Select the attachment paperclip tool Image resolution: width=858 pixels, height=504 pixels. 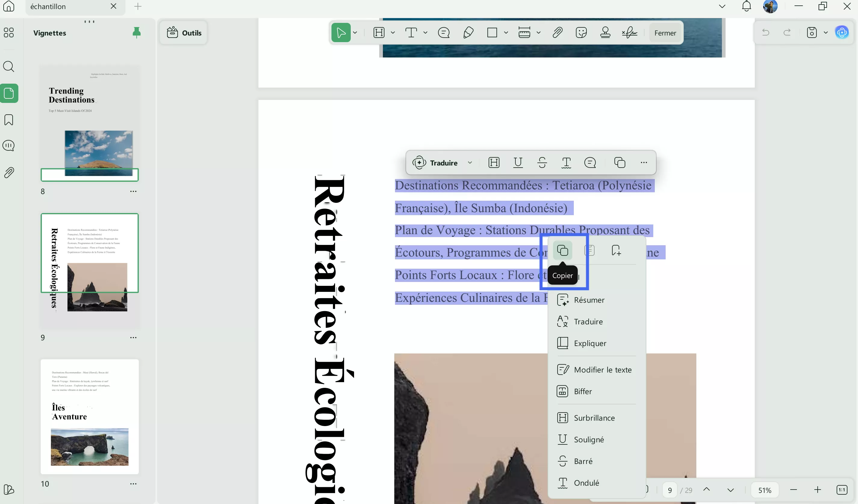557,32
